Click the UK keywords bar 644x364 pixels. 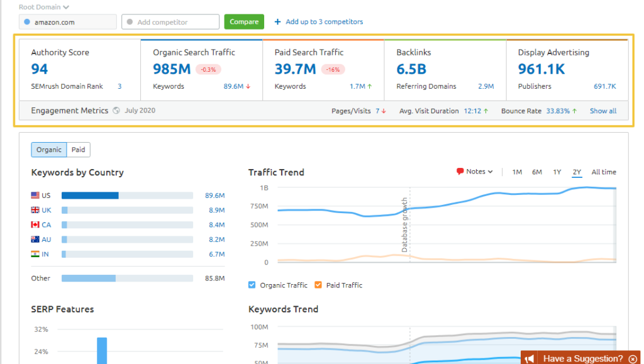127,210
